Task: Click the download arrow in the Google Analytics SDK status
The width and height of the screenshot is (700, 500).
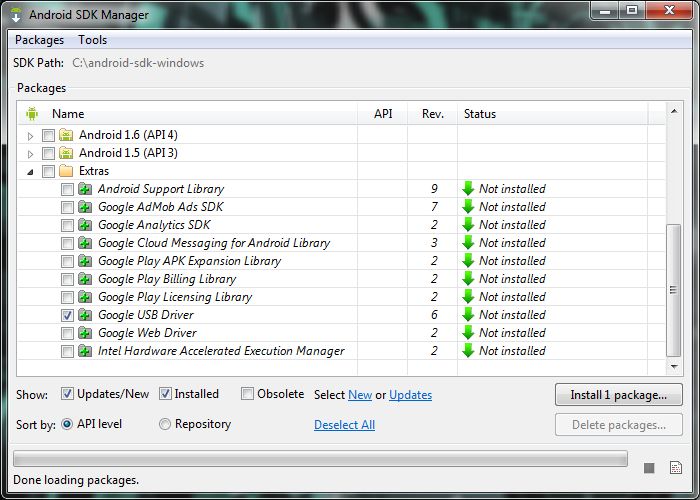Action: click(x=468, y=225)
